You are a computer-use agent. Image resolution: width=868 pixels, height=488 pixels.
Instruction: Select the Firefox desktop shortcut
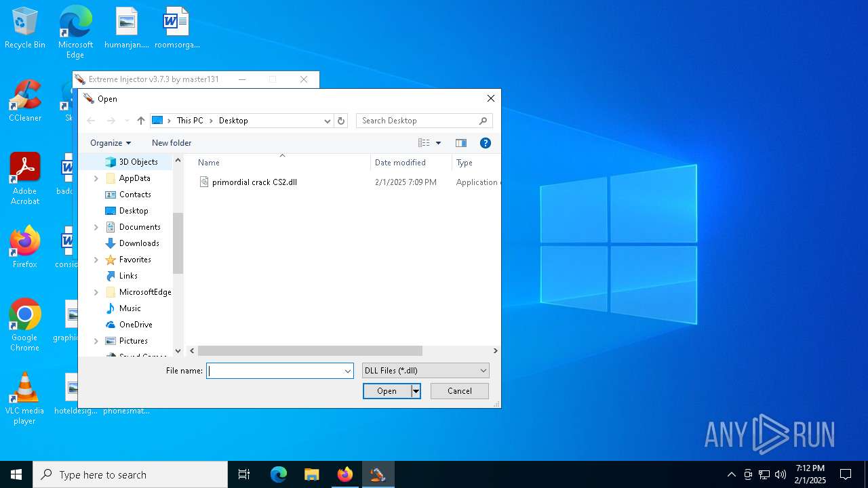[25, 247]
